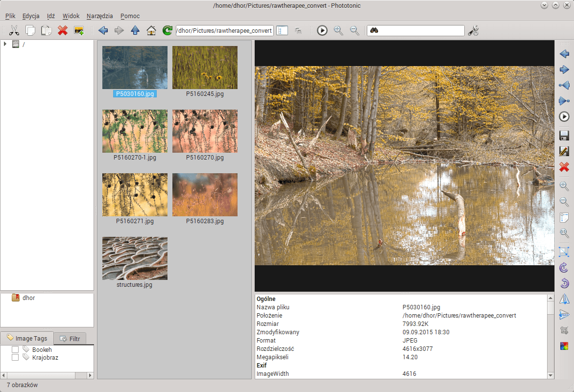Screen dimensions: 574x392
Task: Open the Narzędzia menu
Action: (x=99, y=16)
